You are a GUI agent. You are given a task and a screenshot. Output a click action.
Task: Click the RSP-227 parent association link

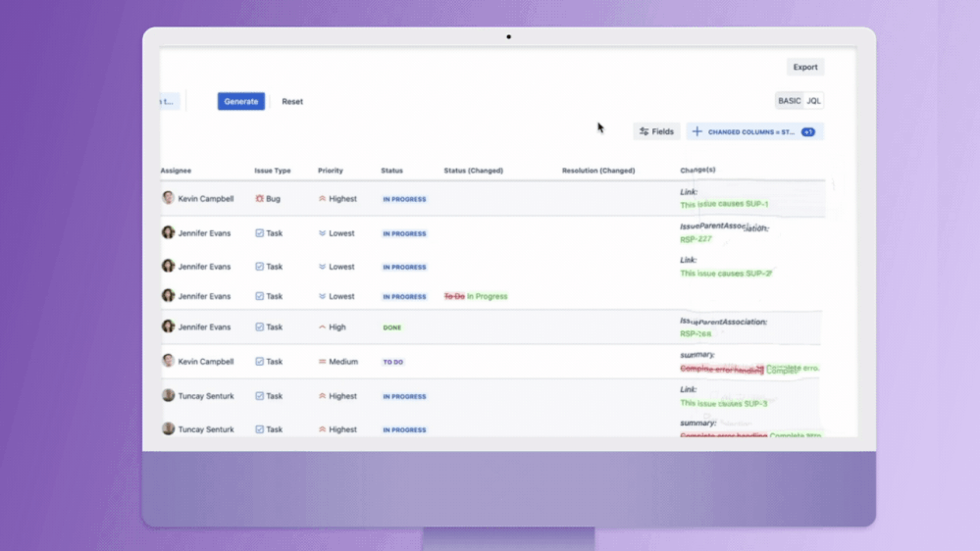point(696,239)
